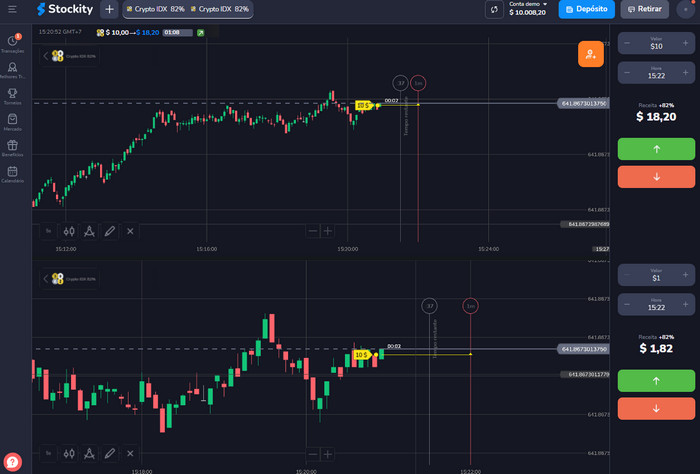Screen dimensions: 700x474
Task: Open the help chat bubble
Action: point(12,462)
